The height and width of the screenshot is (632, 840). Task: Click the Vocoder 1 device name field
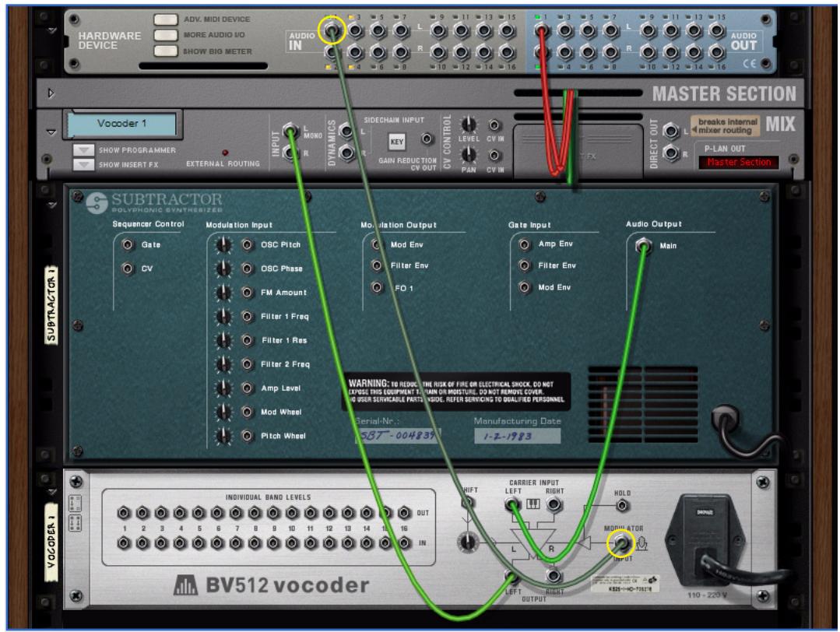click(x=121, y=124)
